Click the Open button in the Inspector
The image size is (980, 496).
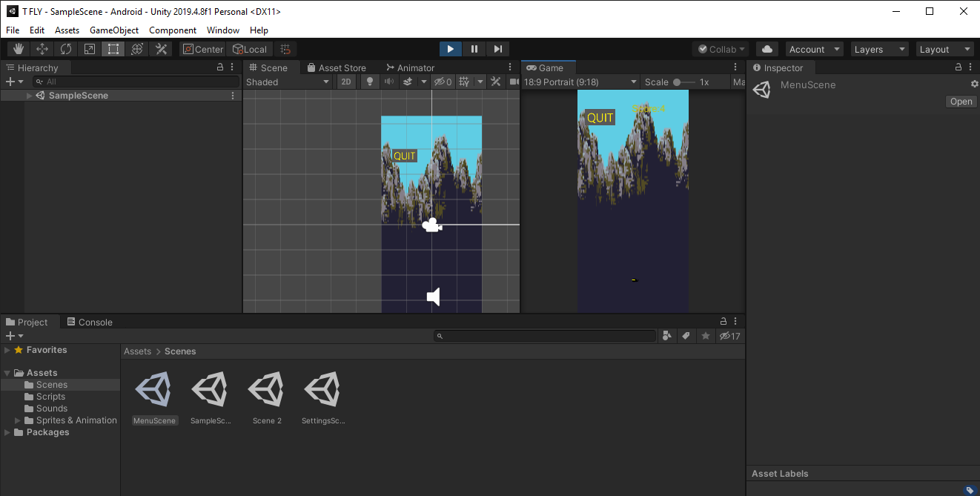click(960, 101)
